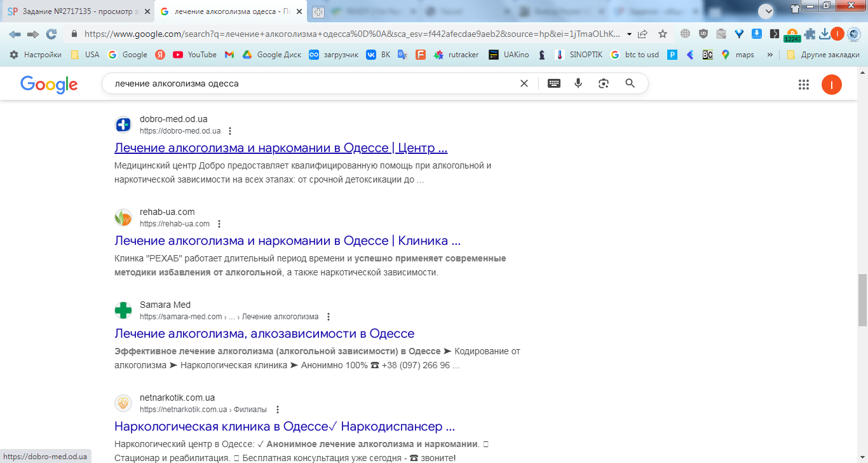Bookmark this page with the star icon
The width and height of the screenshot is (868, 463).
(x=663, y=34)
